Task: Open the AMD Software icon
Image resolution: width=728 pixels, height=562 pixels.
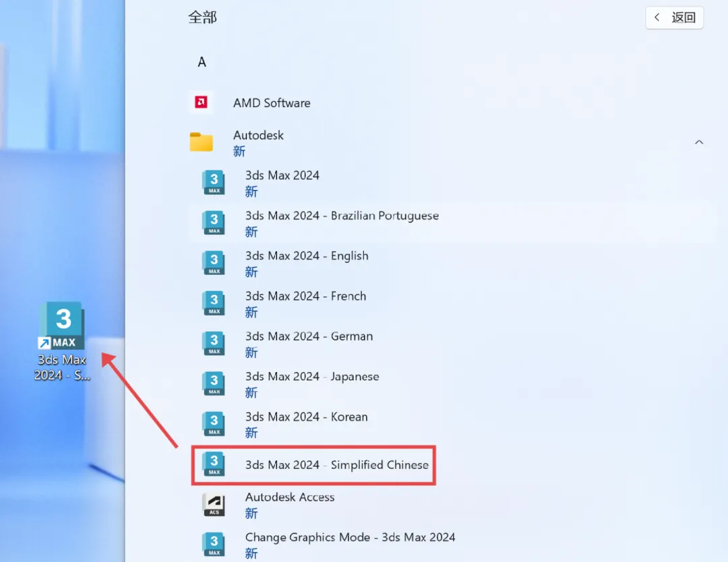Action: click(x=201, y=102)
